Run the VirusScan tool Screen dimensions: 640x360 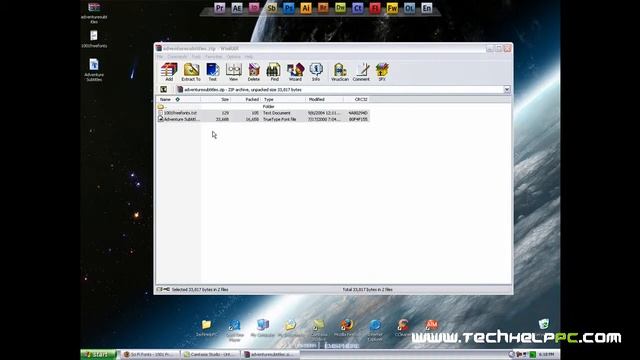click(340, 72)
